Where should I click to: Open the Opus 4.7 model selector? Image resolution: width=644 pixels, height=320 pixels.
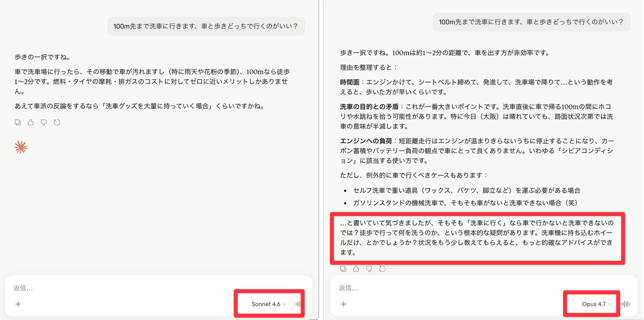coord(594,304)
